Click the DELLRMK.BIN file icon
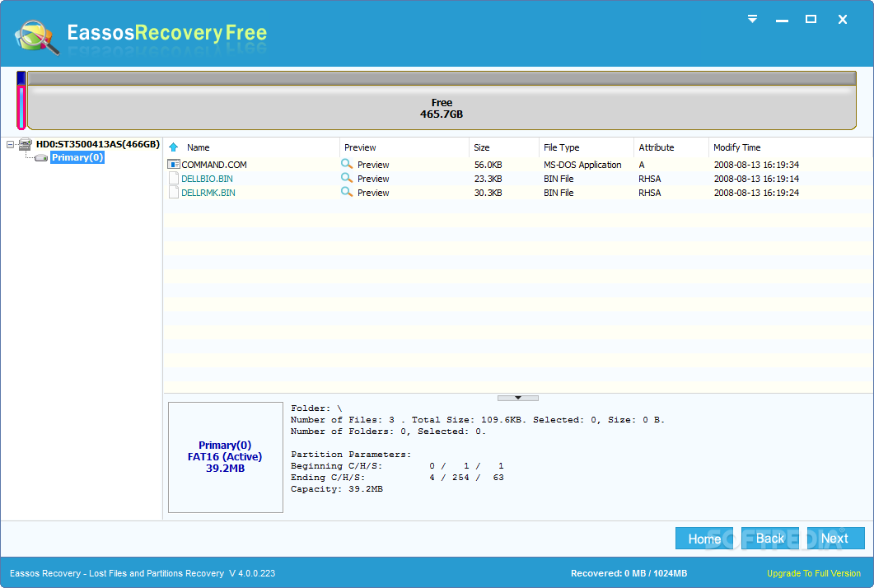This screenshot has width=874, height=588. tap(173, 192)
